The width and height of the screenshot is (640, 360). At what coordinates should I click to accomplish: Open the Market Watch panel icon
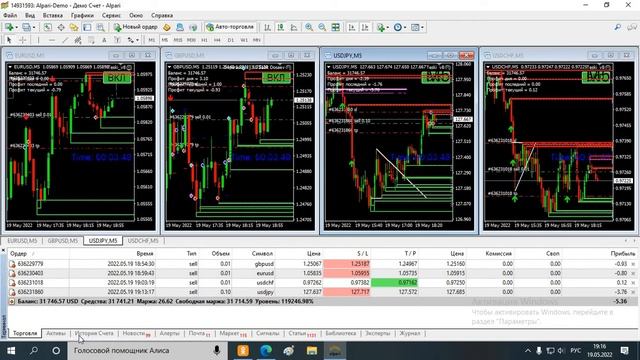tap(47, 27)
